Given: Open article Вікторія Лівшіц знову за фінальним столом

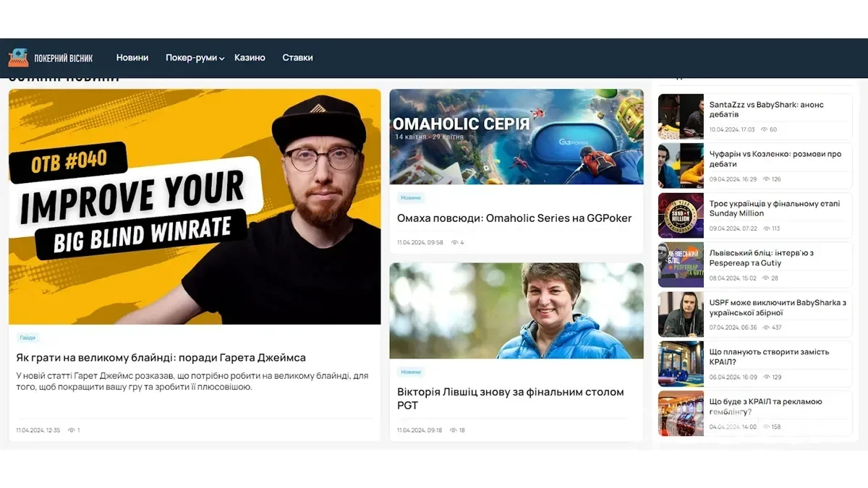Looking at the screenshot, I should pyautogui.click(x=510, y=398).
